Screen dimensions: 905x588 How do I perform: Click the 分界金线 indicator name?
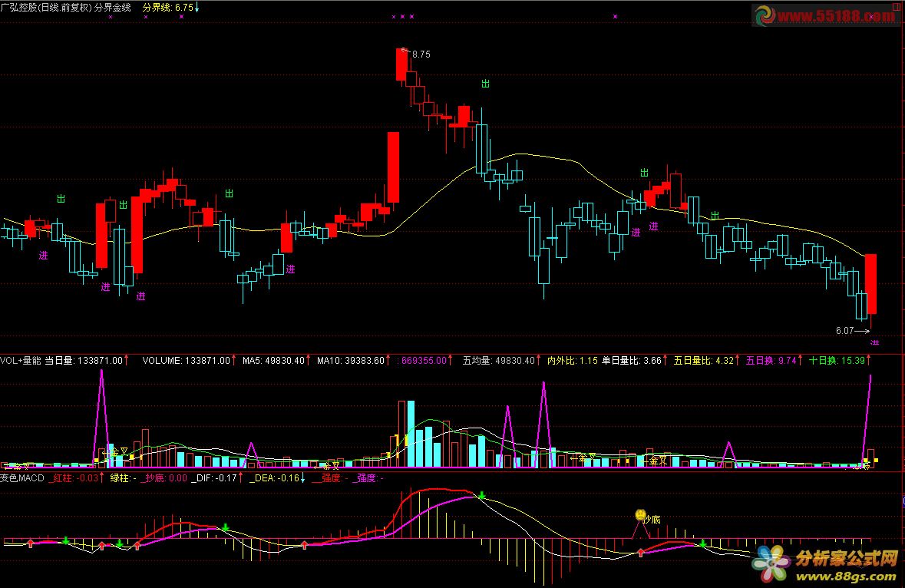(x=113, y=8)
